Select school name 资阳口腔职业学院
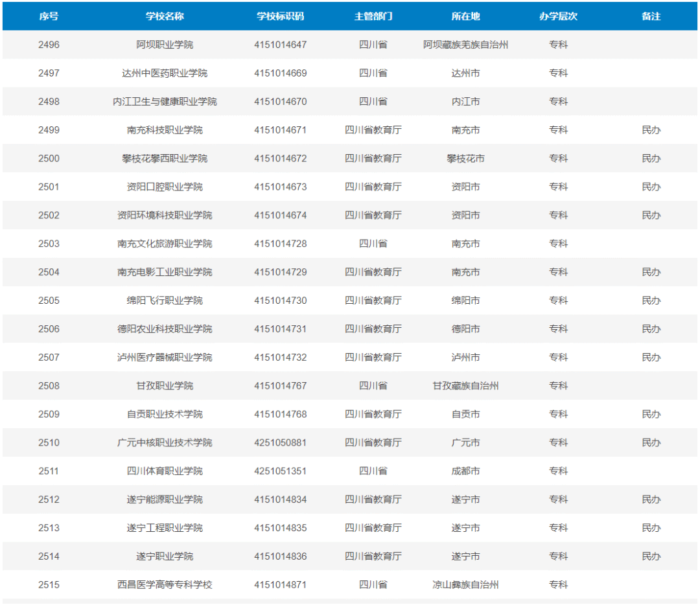The width and height of the screenshot is (700, 607). tap(165, 187)
